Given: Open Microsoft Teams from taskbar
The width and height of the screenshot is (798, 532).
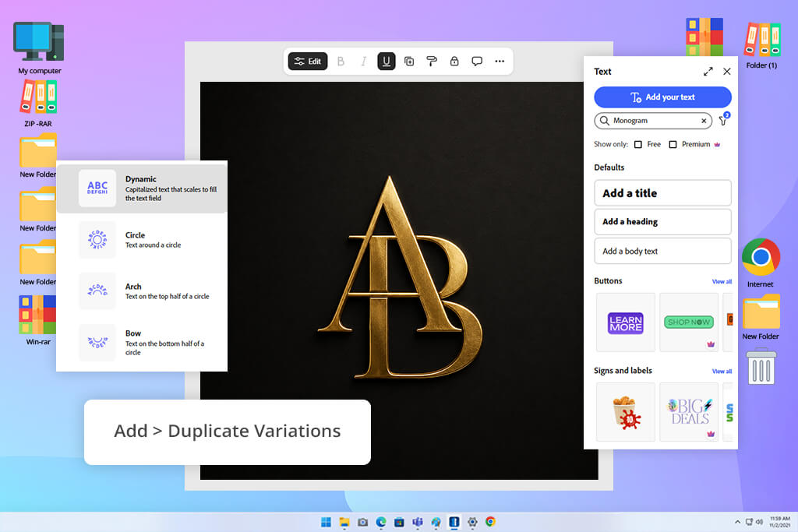Looking at the screenshot, I should point(418,522).
